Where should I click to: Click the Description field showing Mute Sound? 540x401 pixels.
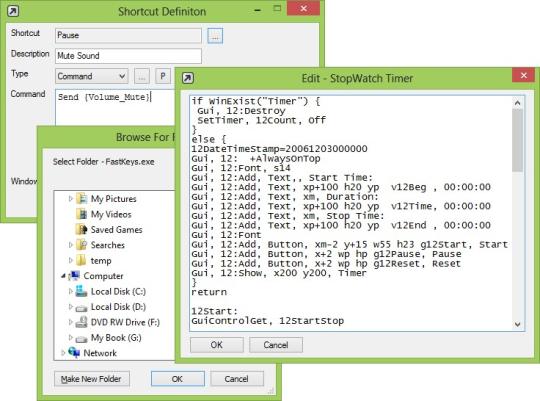pyautogui.click(x=128, y=56)
